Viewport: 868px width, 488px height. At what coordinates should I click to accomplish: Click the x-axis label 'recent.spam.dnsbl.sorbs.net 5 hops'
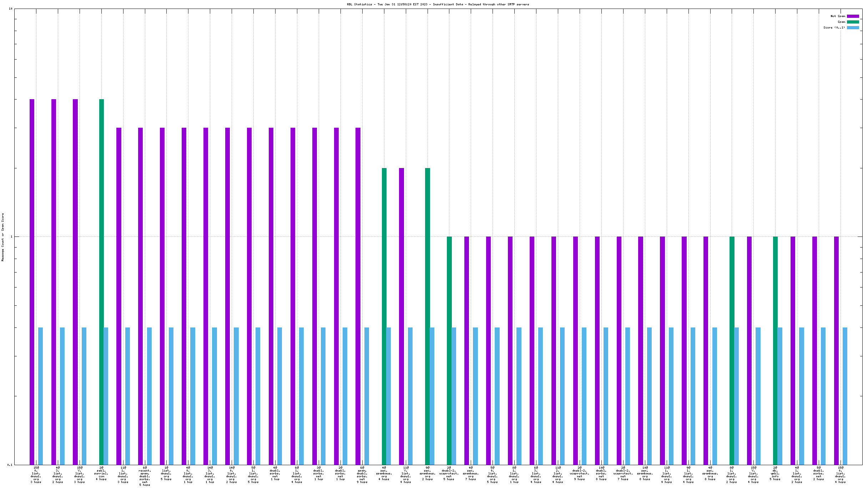pyautogui.click(x=145, y=476)
